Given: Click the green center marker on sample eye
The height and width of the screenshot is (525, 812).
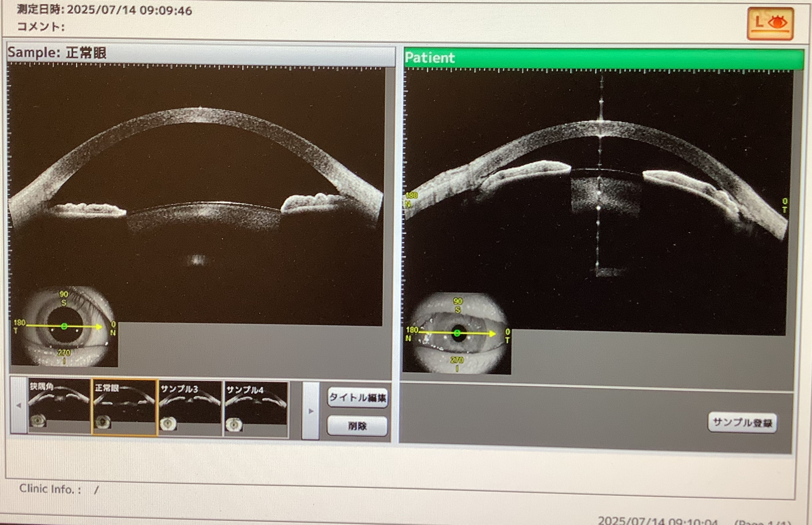Looking at the screenshot, I should [64, 326].
